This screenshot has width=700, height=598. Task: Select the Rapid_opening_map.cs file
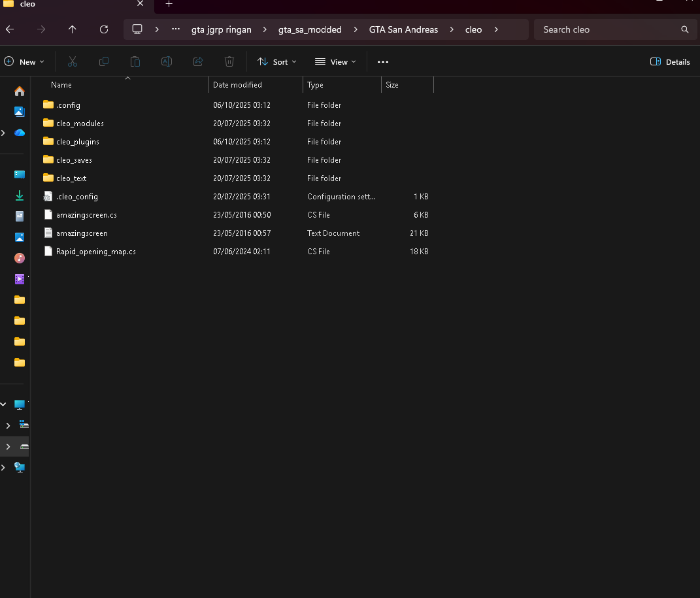point(237,251)
